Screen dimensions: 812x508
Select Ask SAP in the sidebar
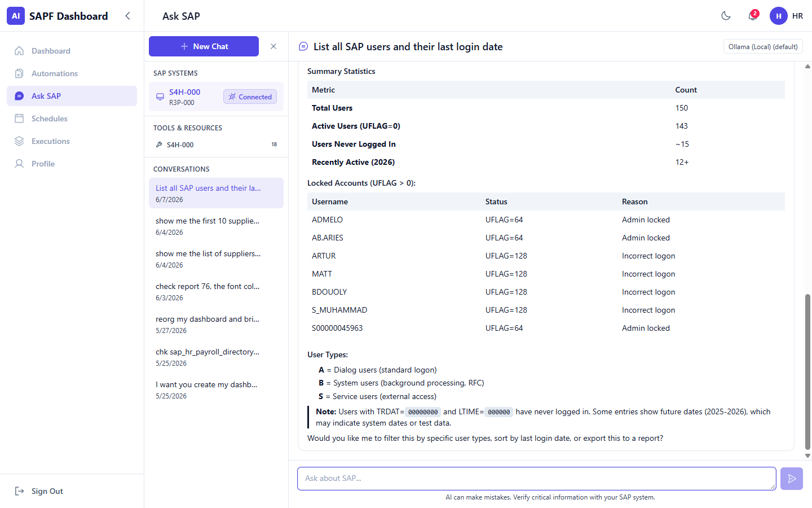pyautogui.click(x=72, y=96)
